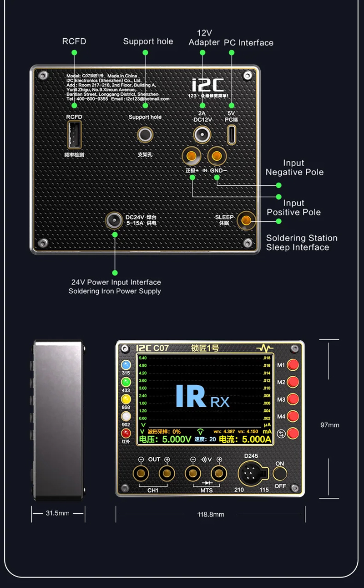Select the 电流: 5.000A current reading

tap(245, 440)
